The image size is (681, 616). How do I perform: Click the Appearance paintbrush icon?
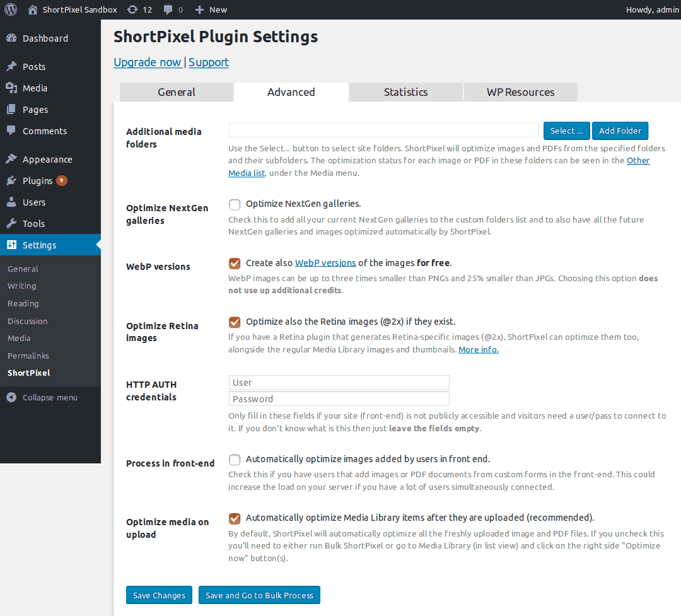pos(11,160)
